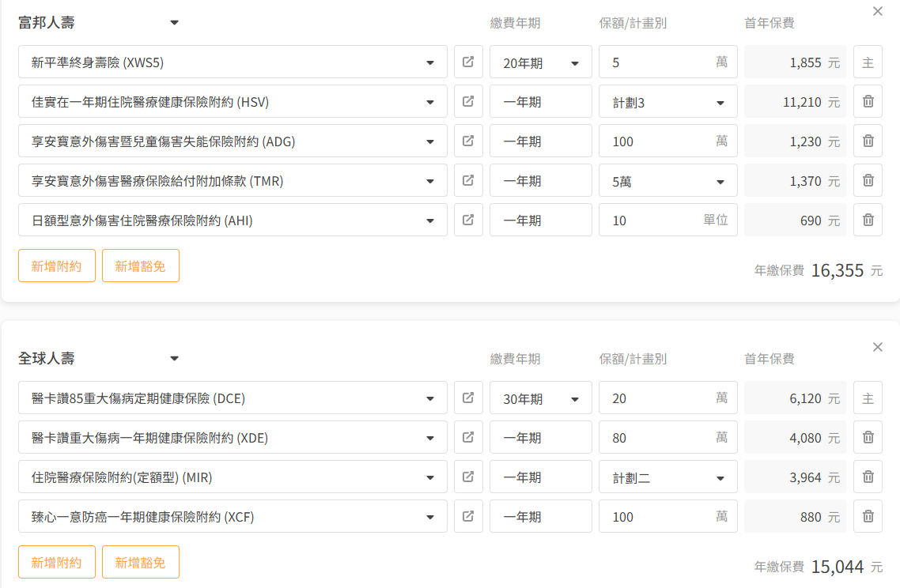The height and width of the screenshot is (588, 900).
Task: Click 新增附約 button under 富邦人壽
Action: pos(57,266)
